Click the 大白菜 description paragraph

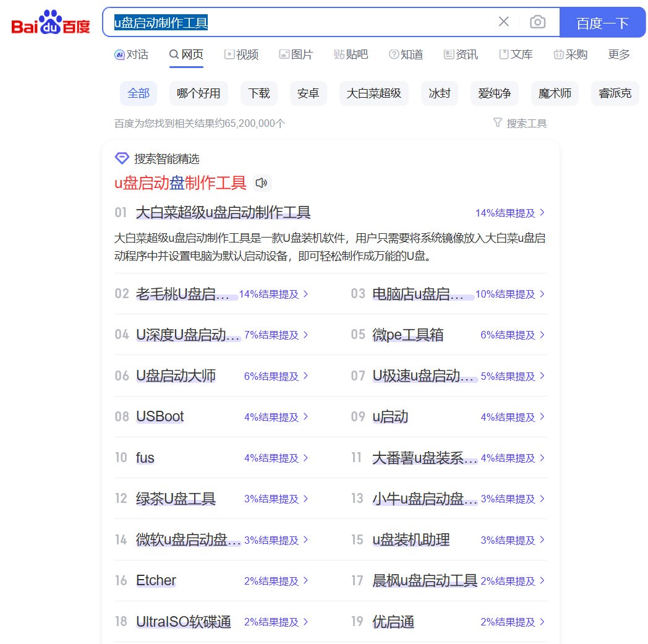click(330, 247)
